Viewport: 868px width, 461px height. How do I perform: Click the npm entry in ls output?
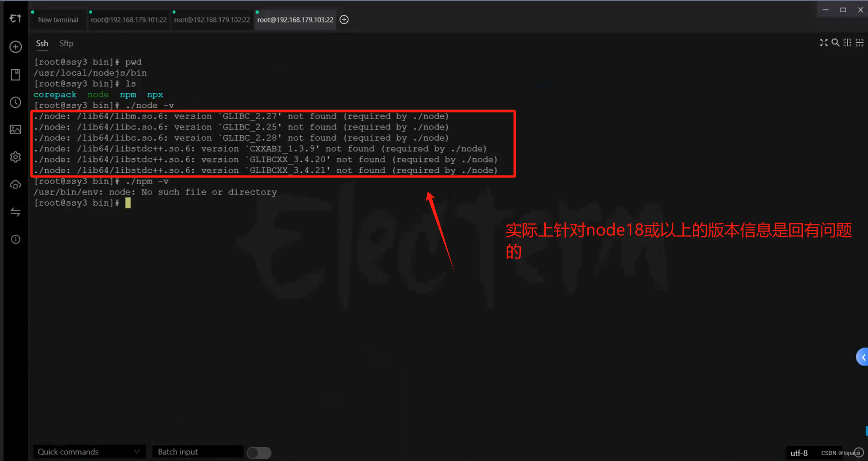[128, 94]
